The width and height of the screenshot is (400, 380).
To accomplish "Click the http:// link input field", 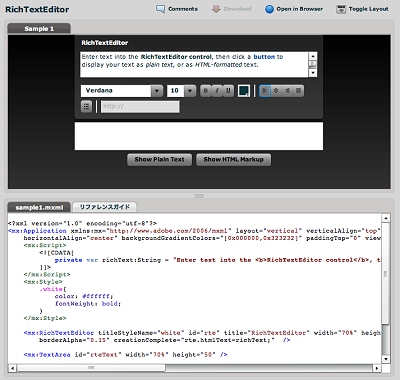I will [140, 107].
